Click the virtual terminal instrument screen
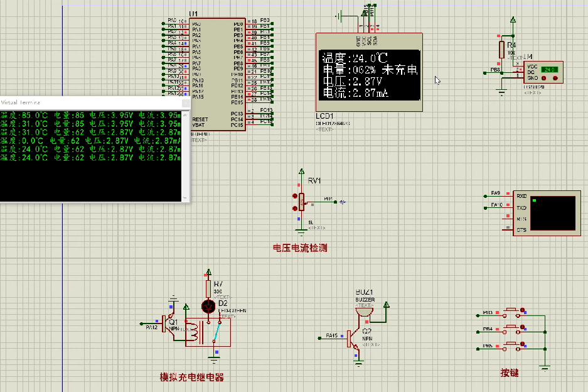This screenshot has width=588, height=392. [x=552, y=213]
